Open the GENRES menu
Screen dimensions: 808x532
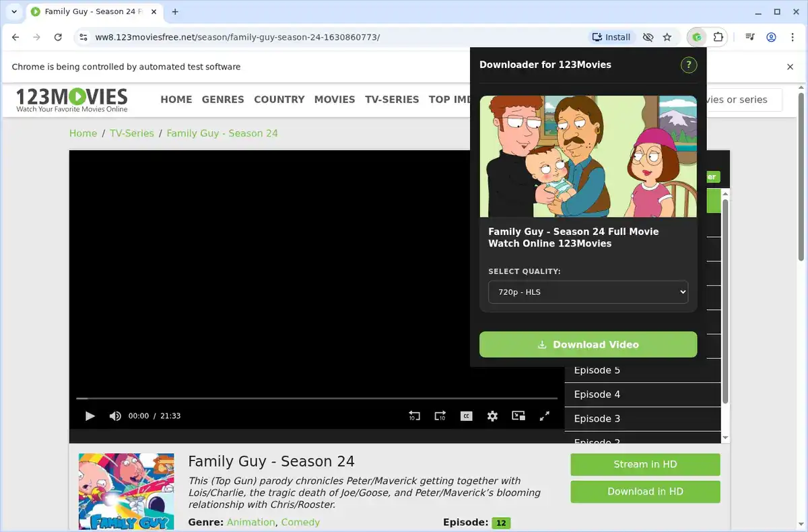[x=223, y=99]
